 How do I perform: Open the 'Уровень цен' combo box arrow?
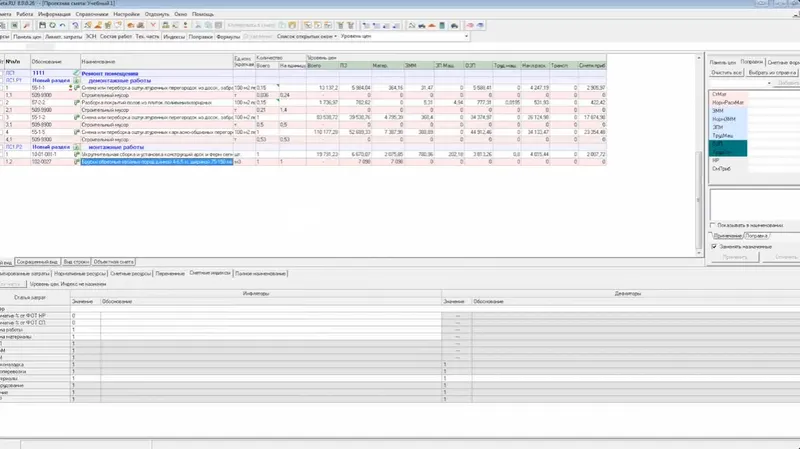point(466,37)
